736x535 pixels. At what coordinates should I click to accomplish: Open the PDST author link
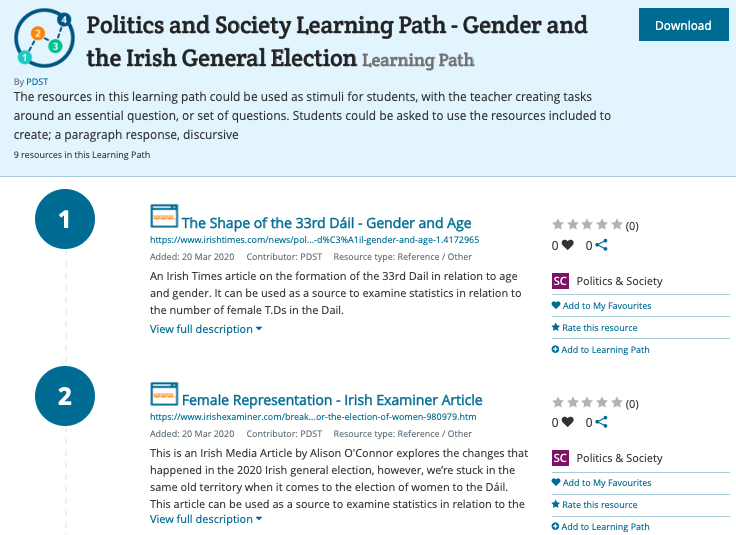[37, 82]
